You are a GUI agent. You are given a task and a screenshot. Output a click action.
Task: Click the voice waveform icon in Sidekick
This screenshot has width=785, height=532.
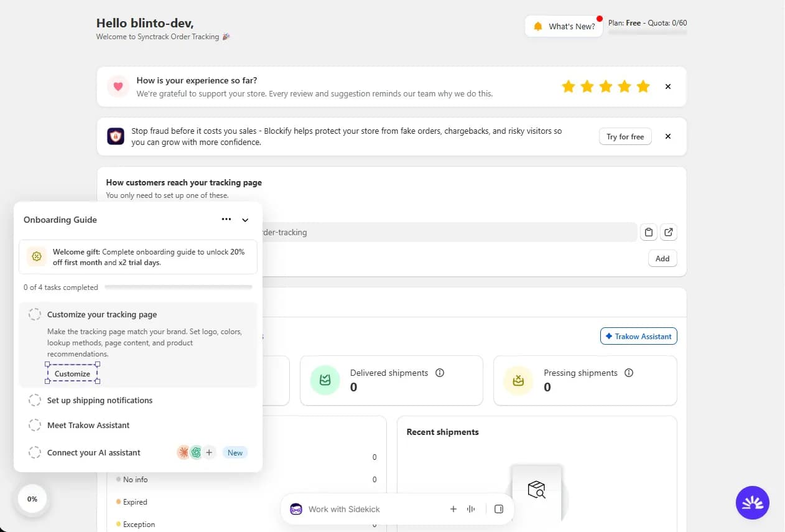[471, 509]
